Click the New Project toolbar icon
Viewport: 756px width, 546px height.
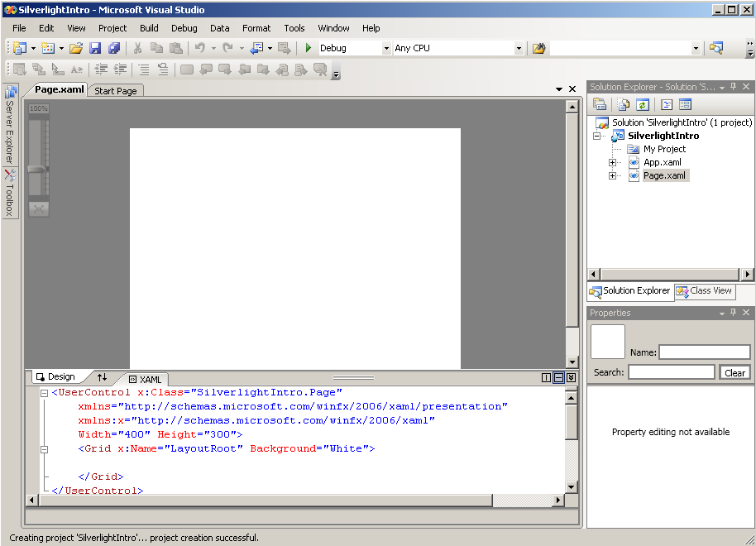(20, 48)
